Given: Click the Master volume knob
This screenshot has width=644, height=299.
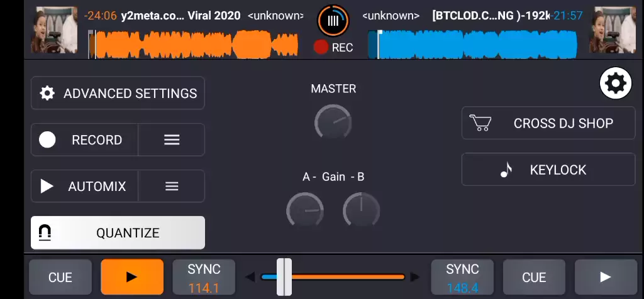Looking at the screenshot, I should [x=333, y=121].
